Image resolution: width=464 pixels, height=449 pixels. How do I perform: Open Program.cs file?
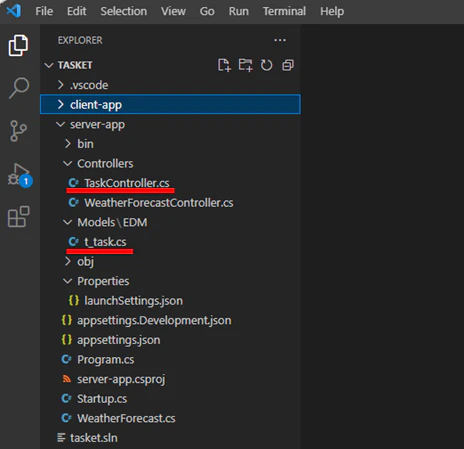coord(106,359)
